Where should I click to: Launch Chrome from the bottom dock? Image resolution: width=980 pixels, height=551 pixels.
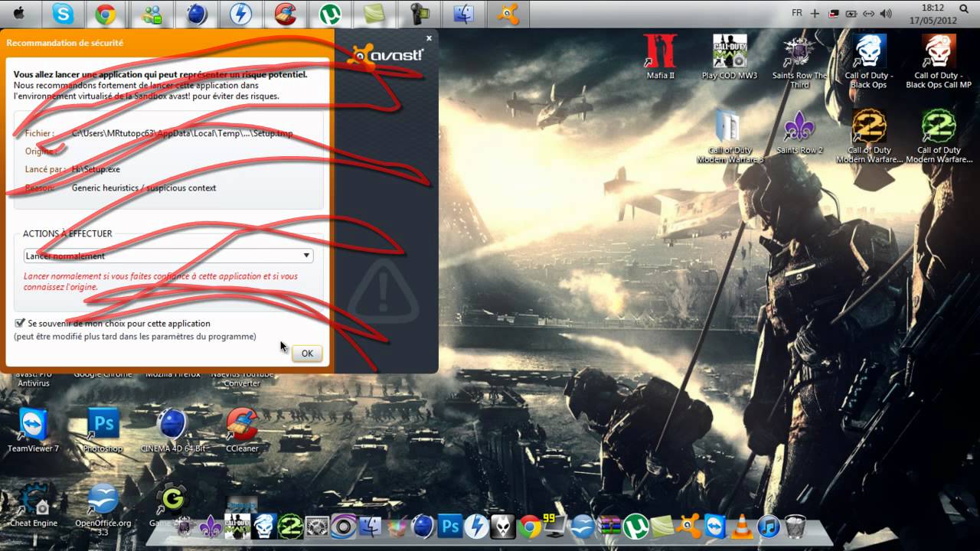click(529, 526)
